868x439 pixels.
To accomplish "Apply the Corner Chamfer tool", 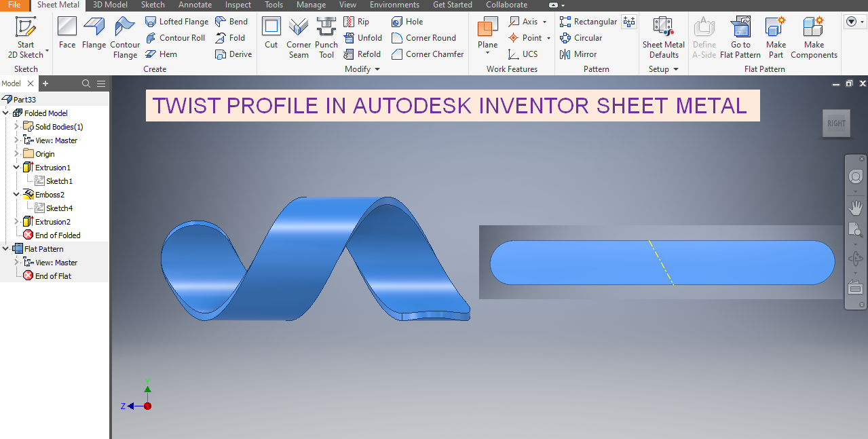I will pyautogui.click(x=428, y=54).
